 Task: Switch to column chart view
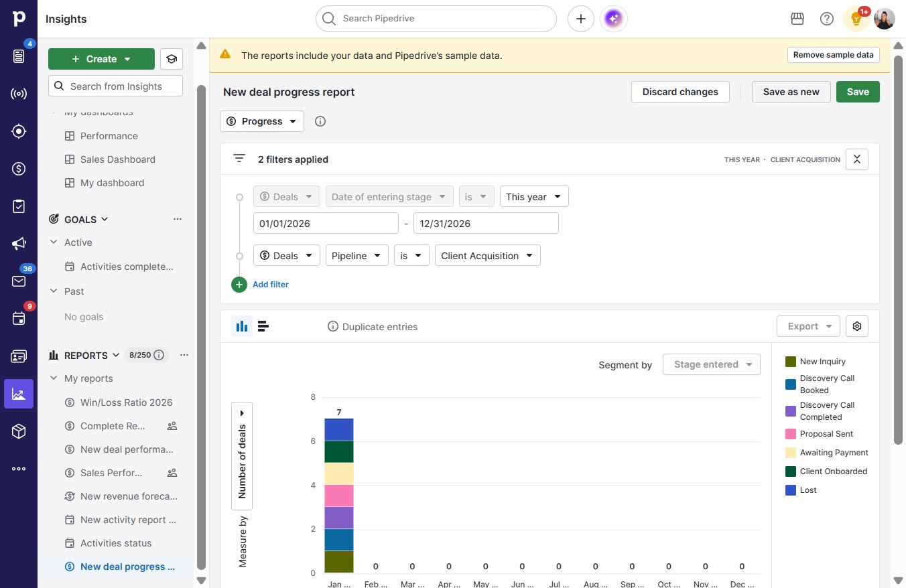242,326
